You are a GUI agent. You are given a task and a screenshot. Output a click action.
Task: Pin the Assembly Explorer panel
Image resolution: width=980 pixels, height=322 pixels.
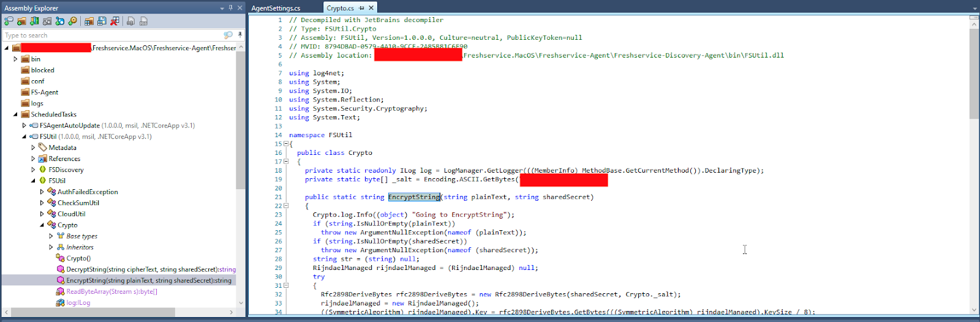(231, 8)
